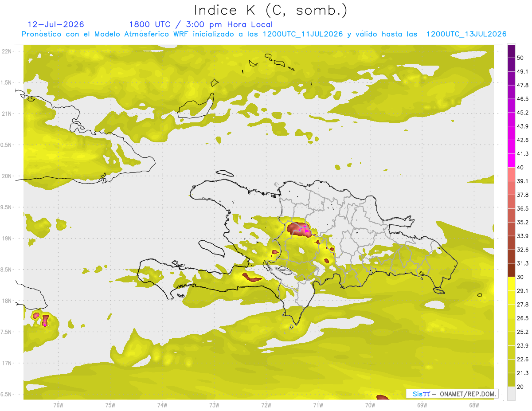Image resolution: width=532 pixels, height=411 pixels.
Task: Click the '42.6' color bar label
Action: [x=523, y=140]
